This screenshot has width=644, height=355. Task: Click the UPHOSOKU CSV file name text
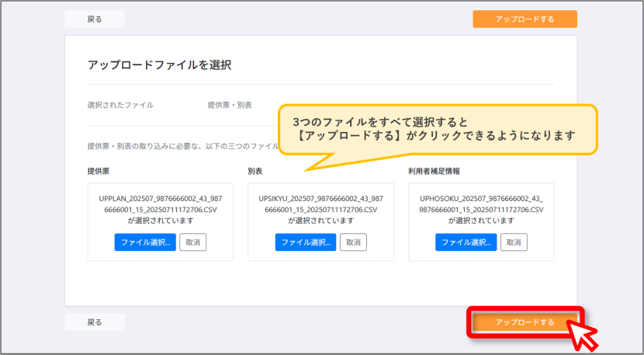(x=481, y=204)
